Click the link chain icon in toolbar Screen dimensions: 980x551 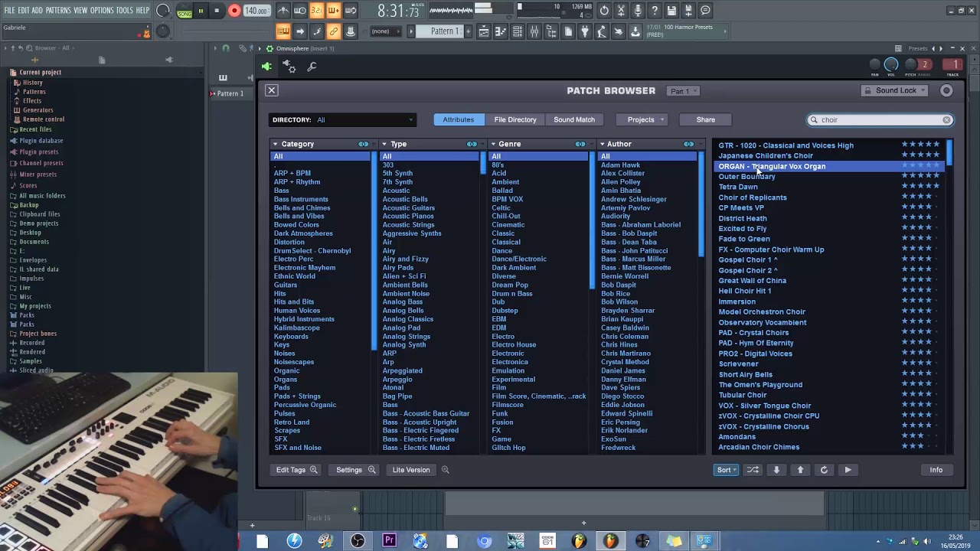(334, 31)
